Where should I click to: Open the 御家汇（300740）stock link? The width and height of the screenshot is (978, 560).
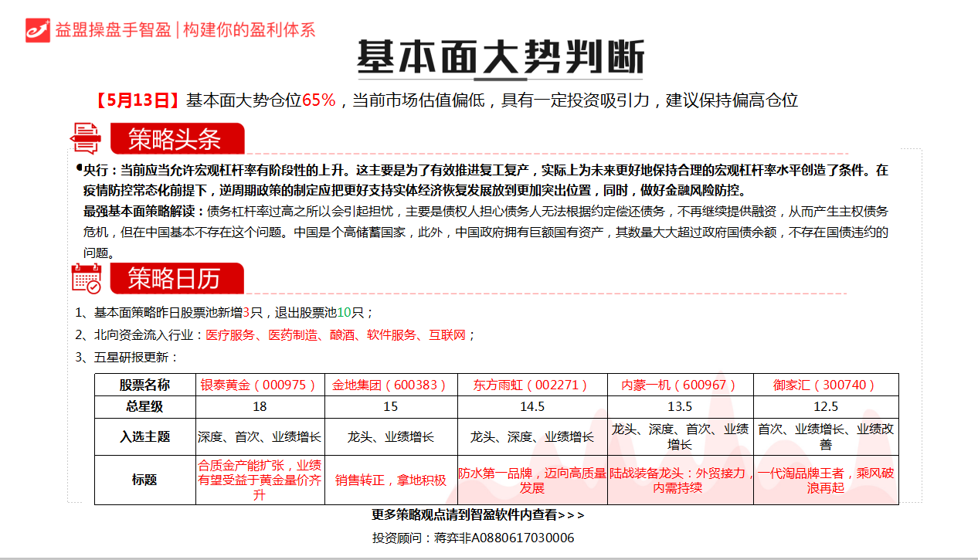(825, 385)
